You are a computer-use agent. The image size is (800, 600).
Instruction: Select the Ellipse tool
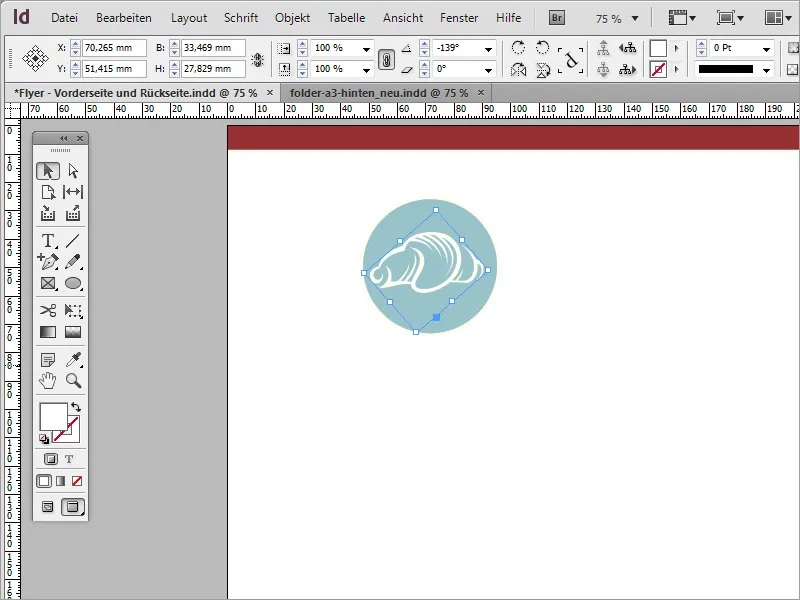coord(73,283)
